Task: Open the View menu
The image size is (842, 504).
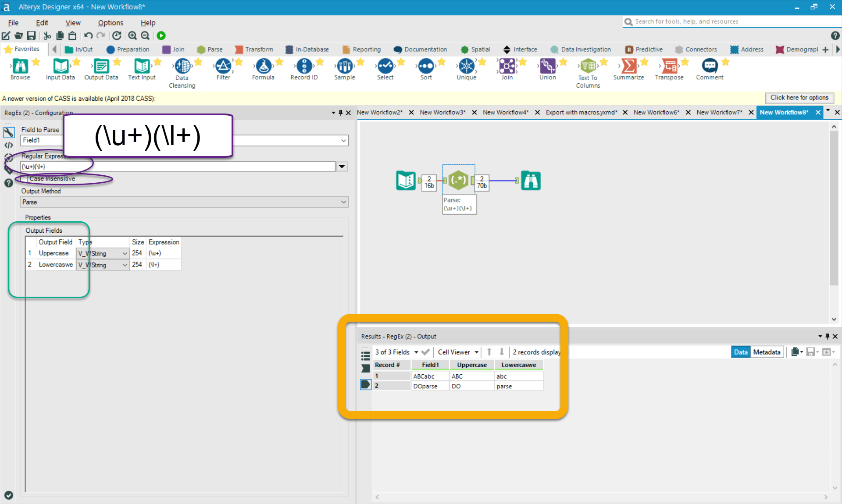Action: click(x=73, y=23)
